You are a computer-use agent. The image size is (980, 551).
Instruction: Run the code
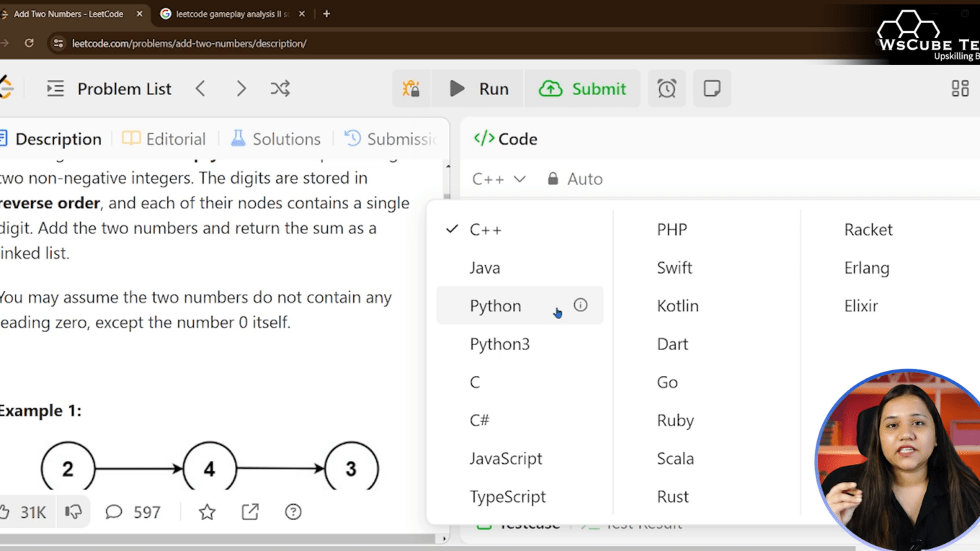[478, 89]
